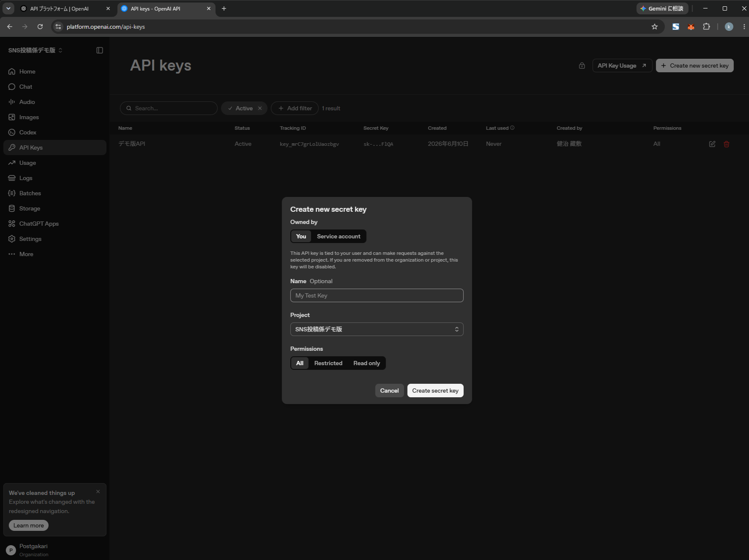Screen dimensions: 749x560
Task: Open Codex section
Action: pos(55,132)
